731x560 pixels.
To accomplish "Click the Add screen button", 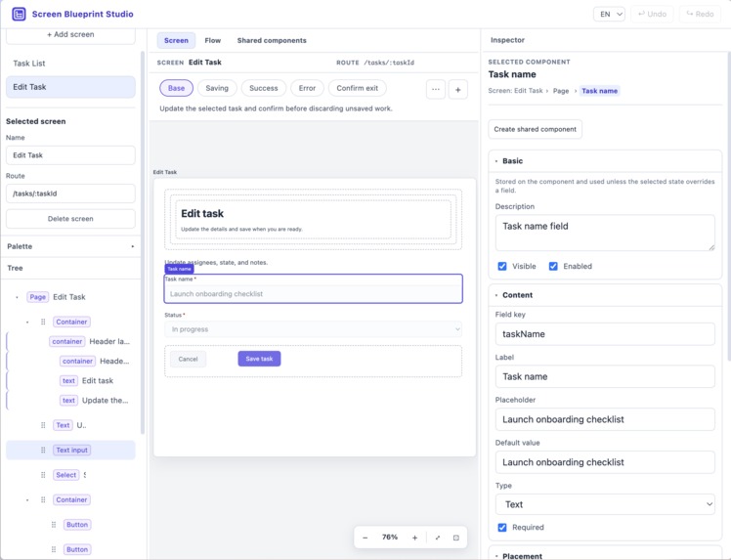I will point(70,35).
